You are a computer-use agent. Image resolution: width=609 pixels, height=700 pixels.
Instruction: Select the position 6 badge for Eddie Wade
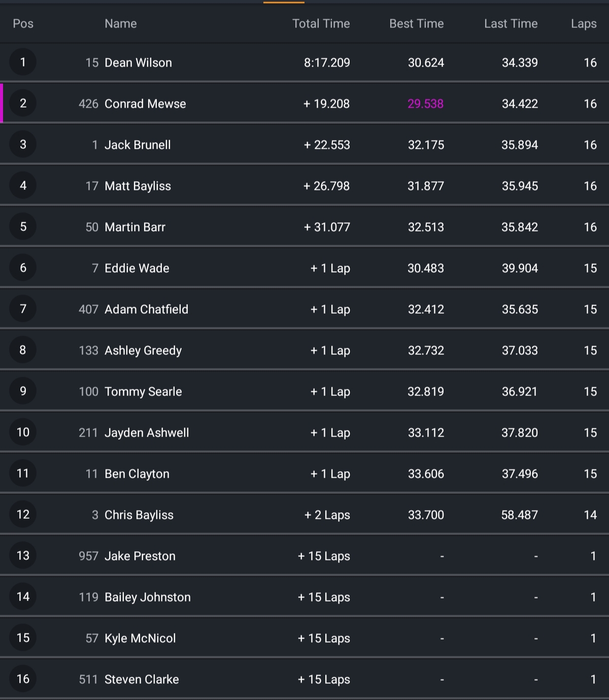(x=23, y=268)
